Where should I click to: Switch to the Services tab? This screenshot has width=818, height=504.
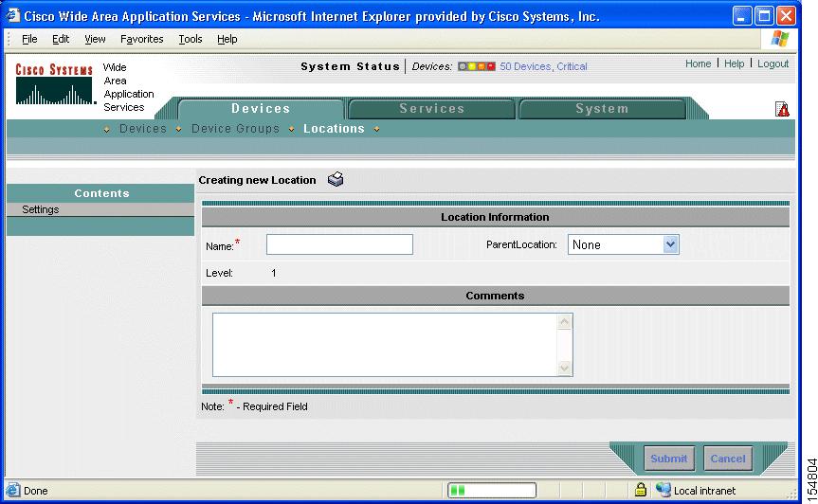click(432, 108)
